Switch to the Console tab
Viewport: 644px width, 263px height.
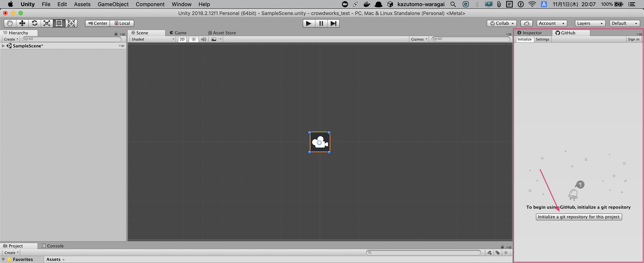pyautogui.click(x=53, y=246)
